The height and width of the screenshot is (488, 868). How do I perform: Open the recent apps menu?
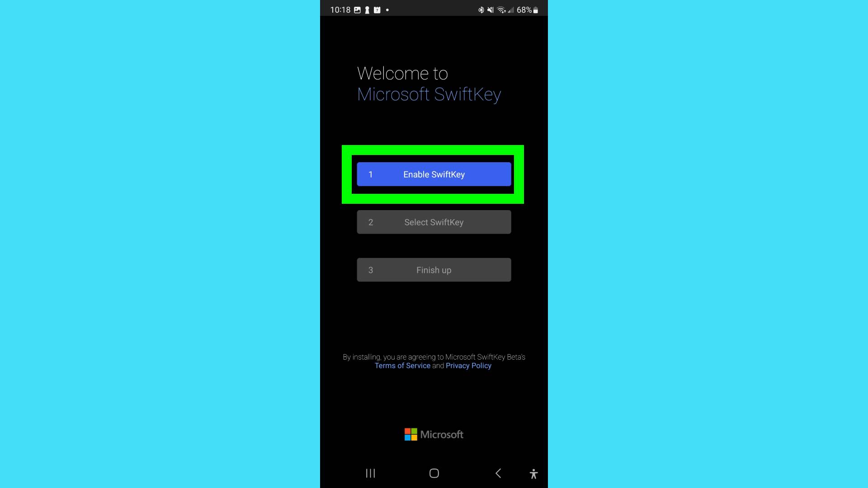pos(370,474)
